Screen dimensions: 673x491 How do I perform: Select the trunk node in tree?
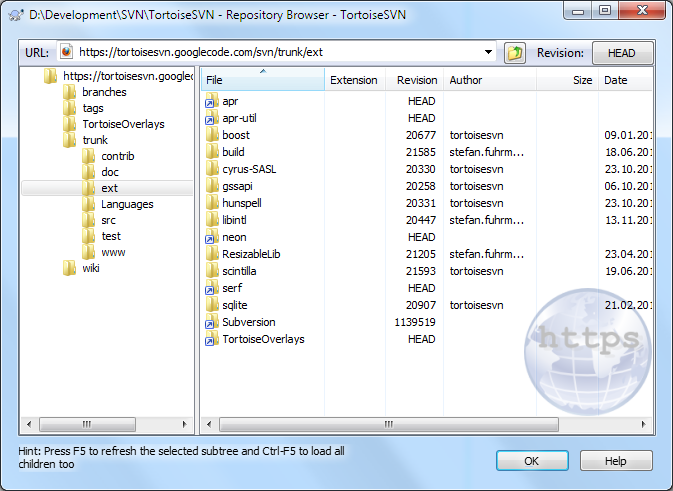94,140
